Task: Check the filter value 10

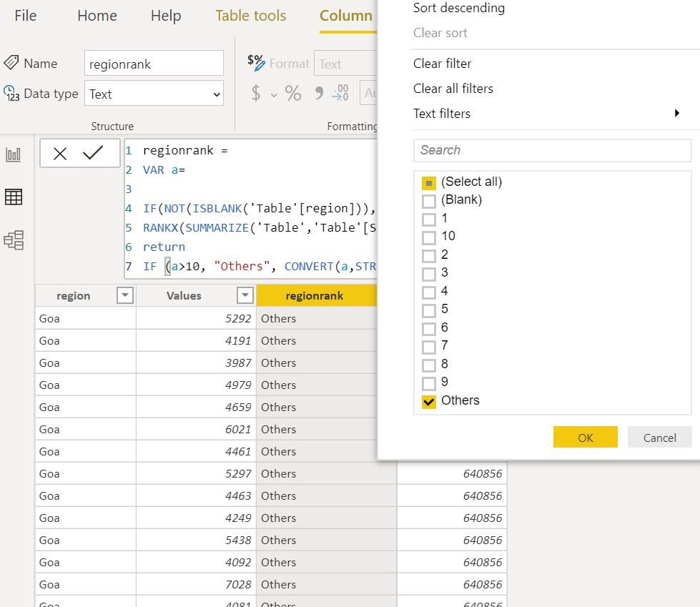Action: pos(428,237)
